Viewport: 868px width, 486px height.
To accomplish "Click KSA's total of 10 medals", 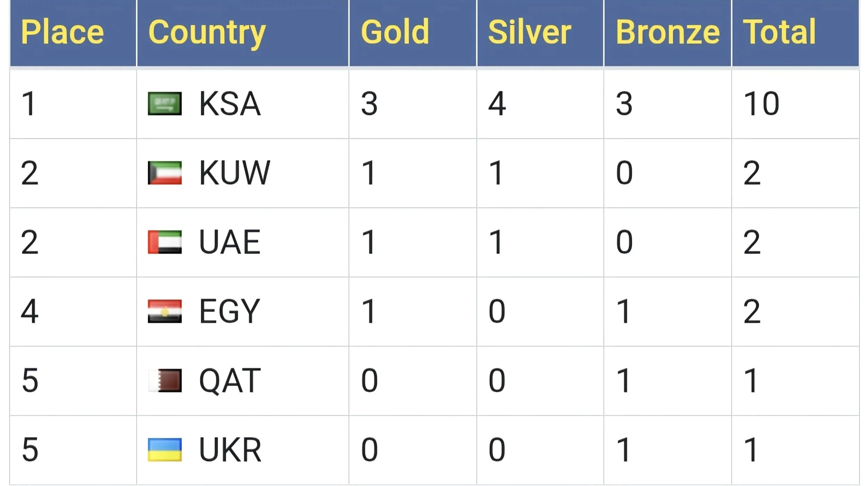I will pos(761,103).
